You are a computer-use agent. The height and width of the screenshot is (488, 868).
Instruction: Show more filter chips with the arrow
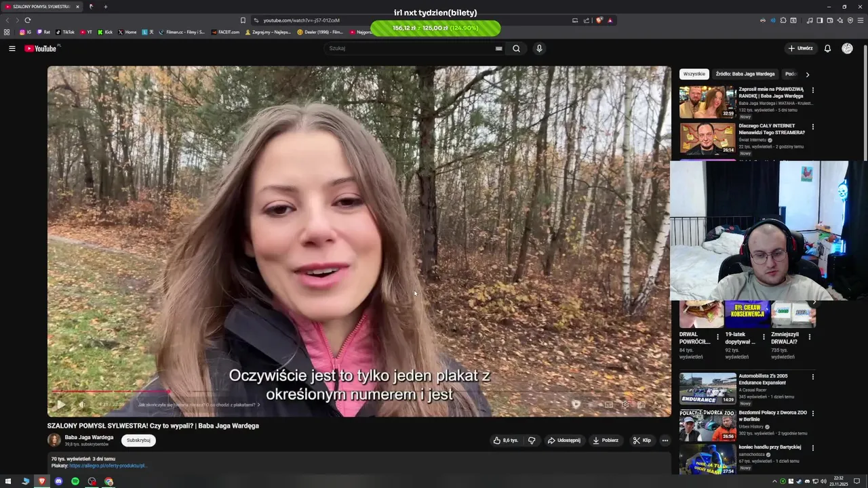807,74
